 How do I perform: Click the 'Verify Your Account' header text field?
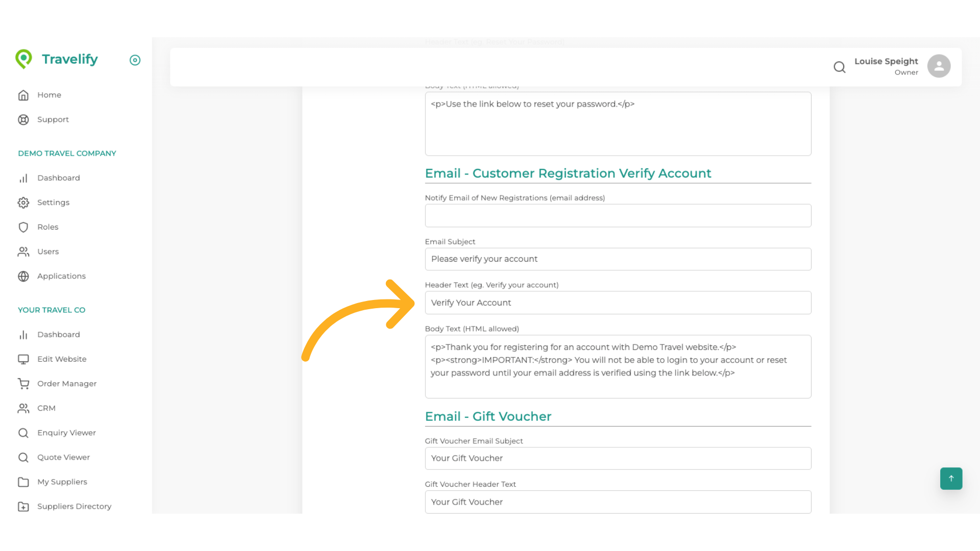618,303
